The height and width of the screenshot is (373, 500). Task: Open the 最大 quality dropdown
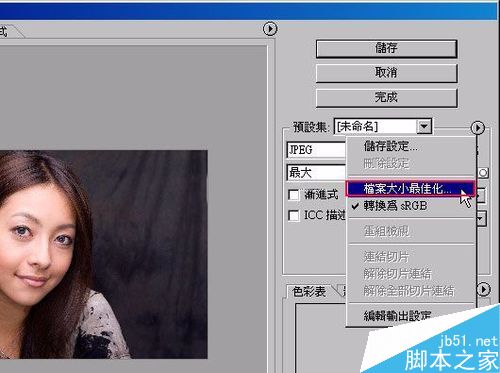click(x=316, y=173)
